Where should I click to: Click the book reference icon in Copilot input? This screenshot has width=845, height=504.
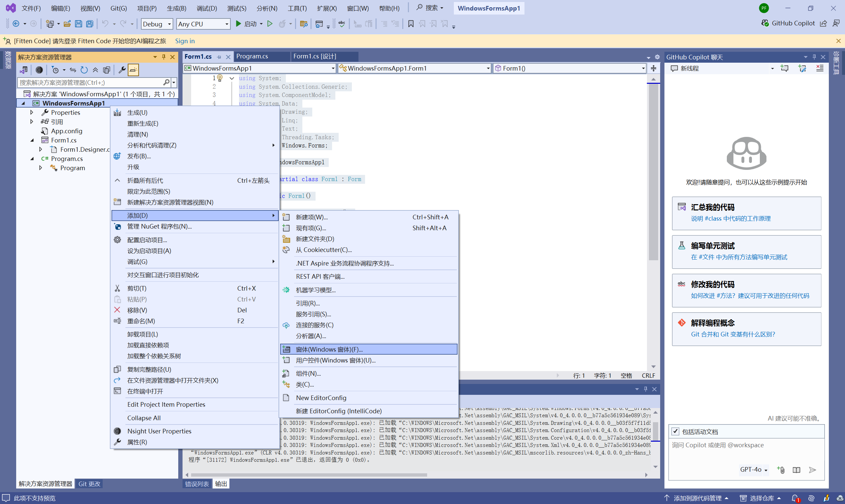tap(796, 470)
